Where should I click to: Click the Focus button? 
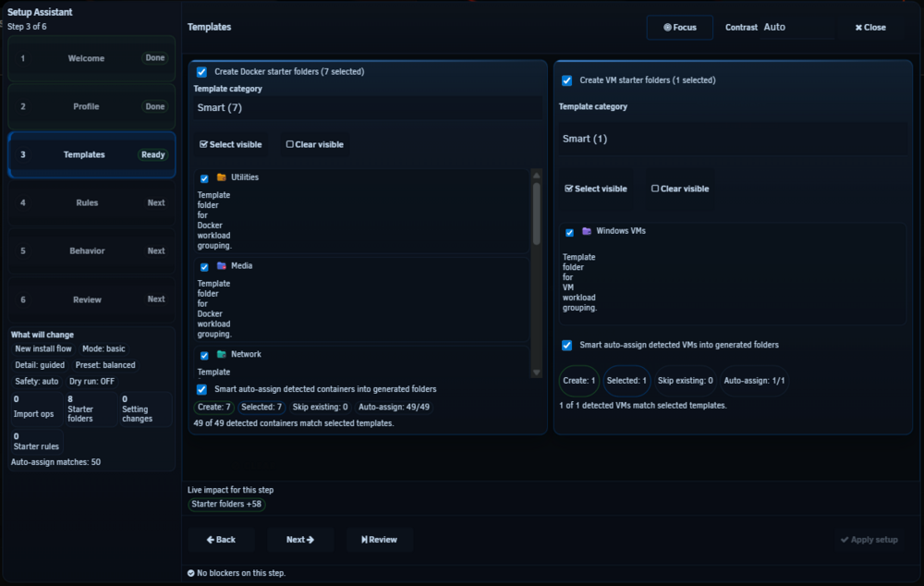(680, 28)
